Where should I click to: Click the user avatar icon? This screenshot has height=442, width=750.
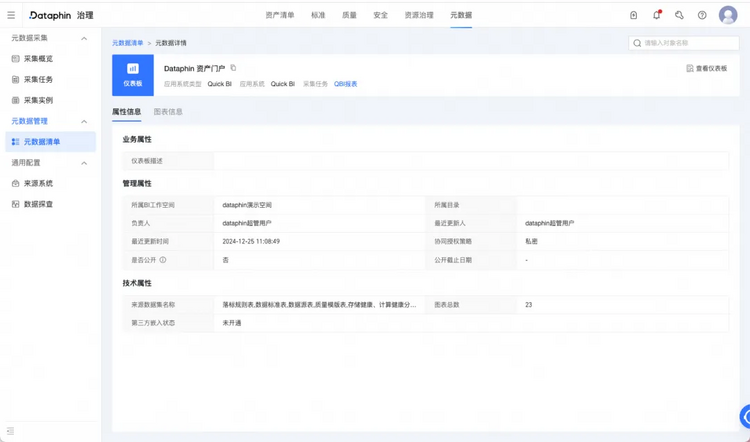click(728, 15)
